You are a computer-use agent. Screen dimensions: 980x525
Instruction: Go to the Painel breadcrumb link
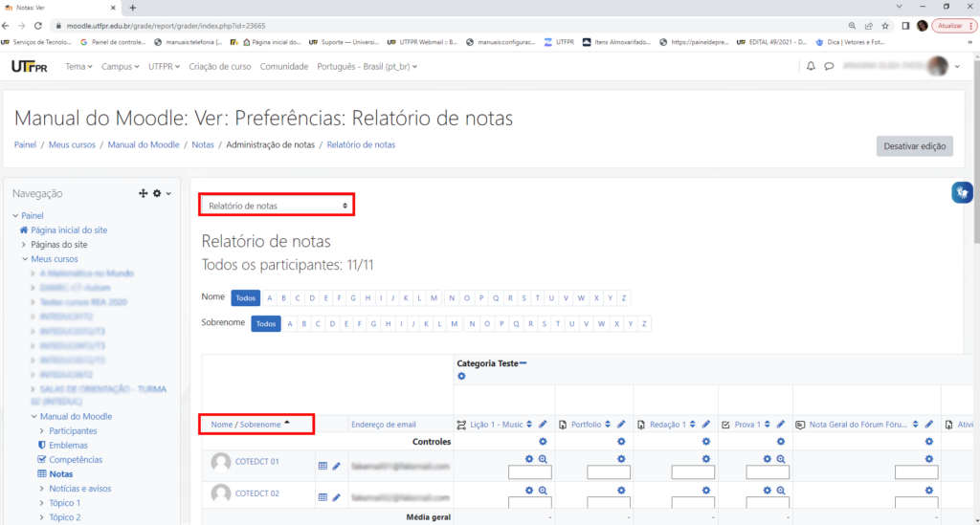coord(25,144)
